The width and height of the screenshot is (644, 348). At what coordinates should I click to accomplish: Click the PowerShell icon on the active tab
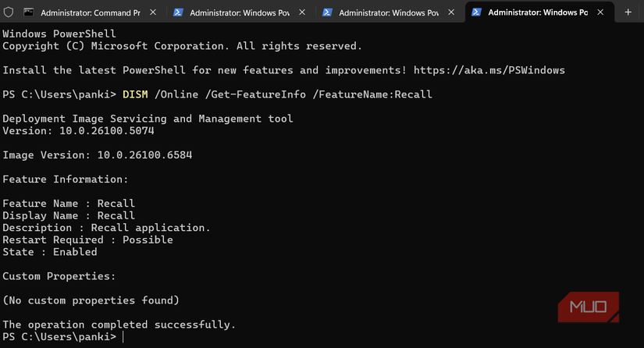coord(476,12)
